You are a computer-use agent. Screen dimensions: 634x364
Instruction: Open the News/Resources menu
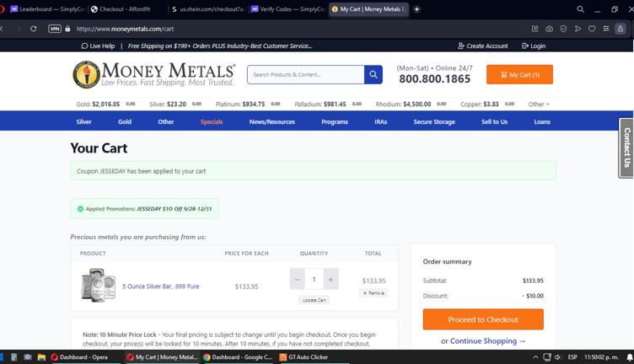(x=272, y=121)
